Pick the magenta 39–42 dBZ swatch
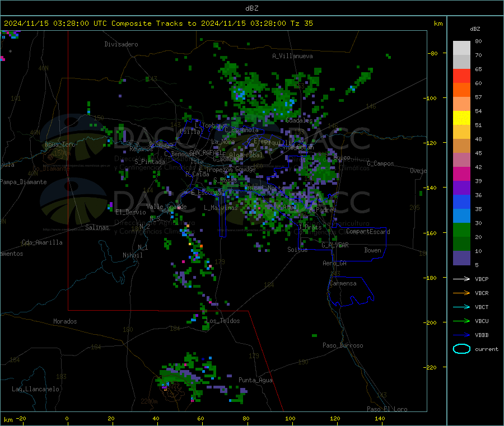The image size is (504, 426). [461, 174]
